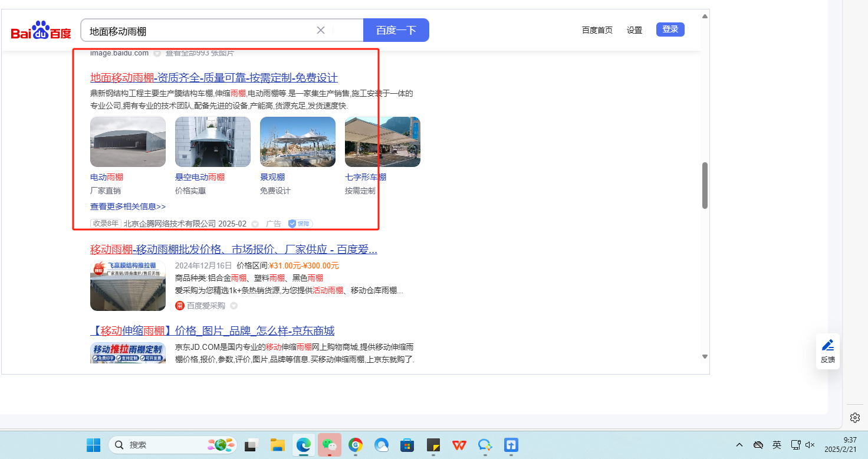Open the 查看更多相关信息 link

(x=128, y=206)
